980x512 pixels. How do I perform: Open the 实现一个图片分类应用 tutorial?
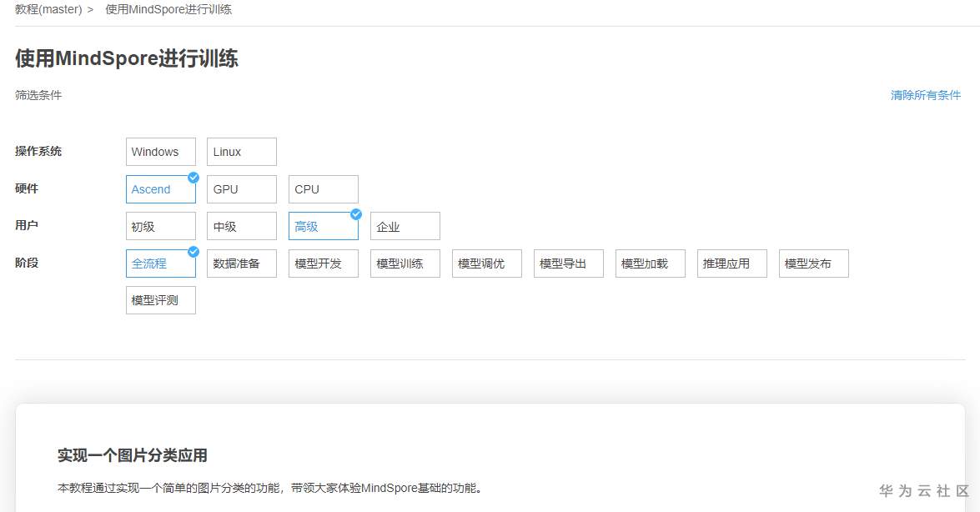[132, 455]
